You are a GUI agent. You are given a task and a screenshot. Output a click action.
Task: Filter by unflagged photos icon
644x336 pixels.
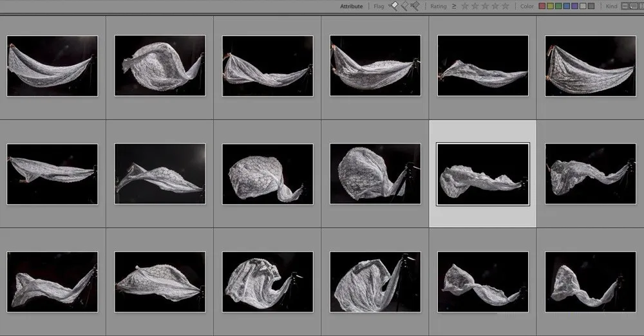(404, 6)
